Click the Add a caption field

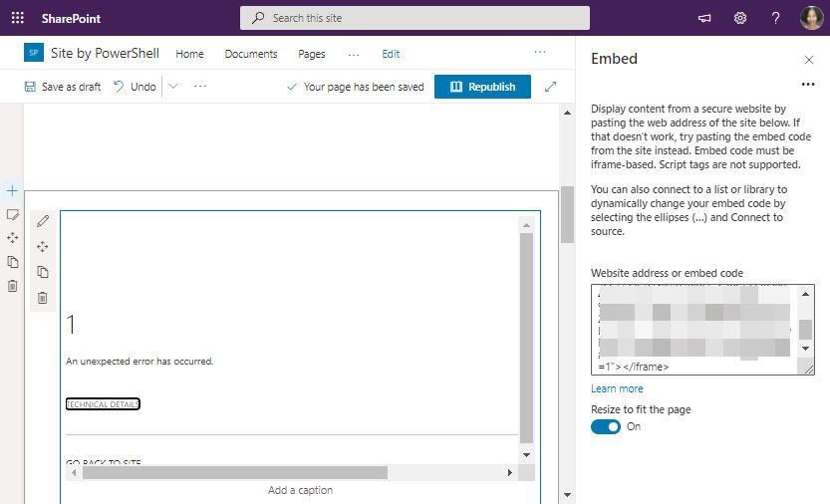pyautogui.click(x=300, y=490)
